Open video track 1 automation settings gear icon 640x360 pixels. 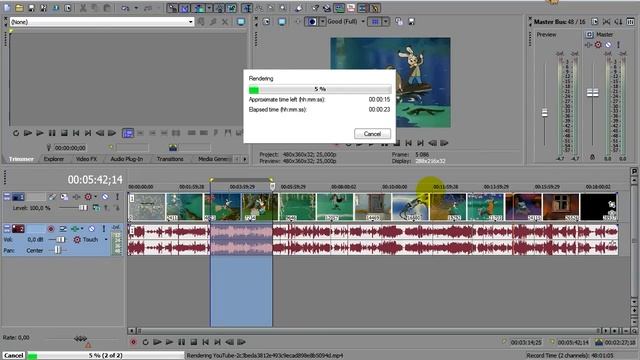pyautogui.click(x=88, y=197)
